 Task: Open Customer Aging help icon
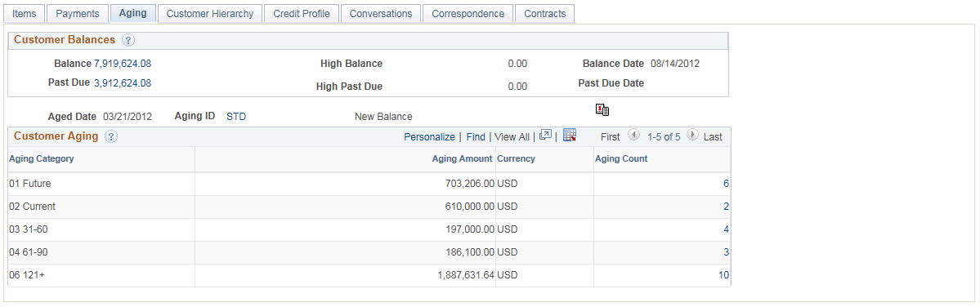click(x=111, y=136)
